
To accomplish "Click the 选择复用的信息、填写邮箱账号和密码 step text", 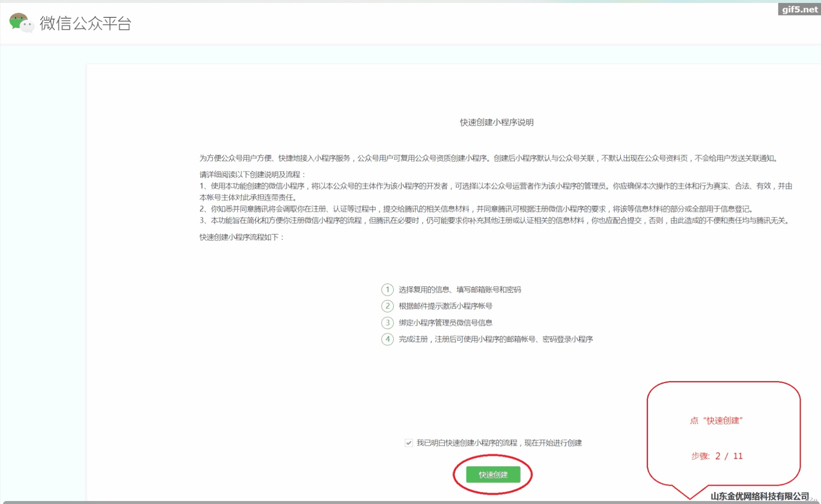I will 459,290.
